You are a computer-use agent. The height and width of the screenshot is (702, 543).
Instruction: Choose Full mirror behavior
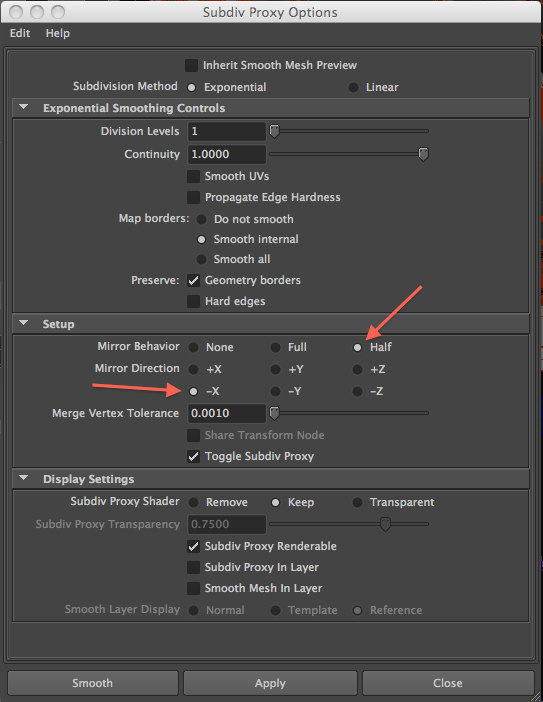point(275,347)
